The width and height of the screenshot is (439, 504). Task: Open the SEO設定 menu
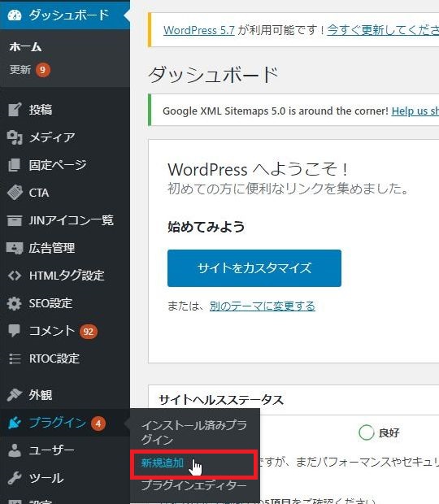tap(65, 303)
